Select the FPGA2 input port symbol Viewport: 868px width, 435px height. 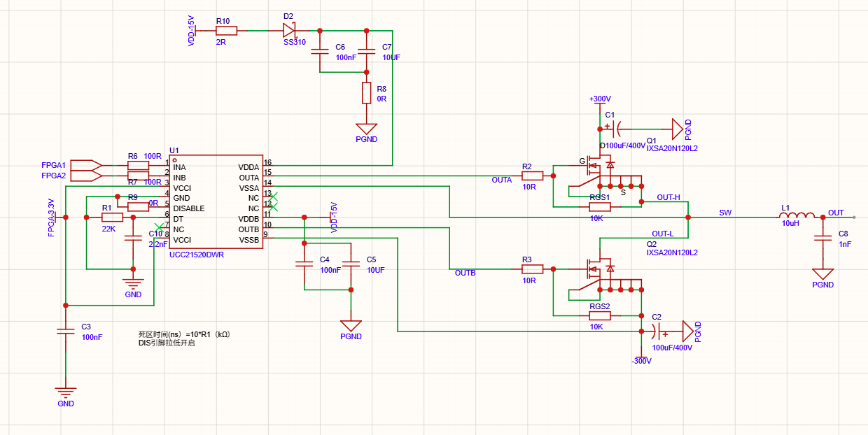(x=87, y=176)
